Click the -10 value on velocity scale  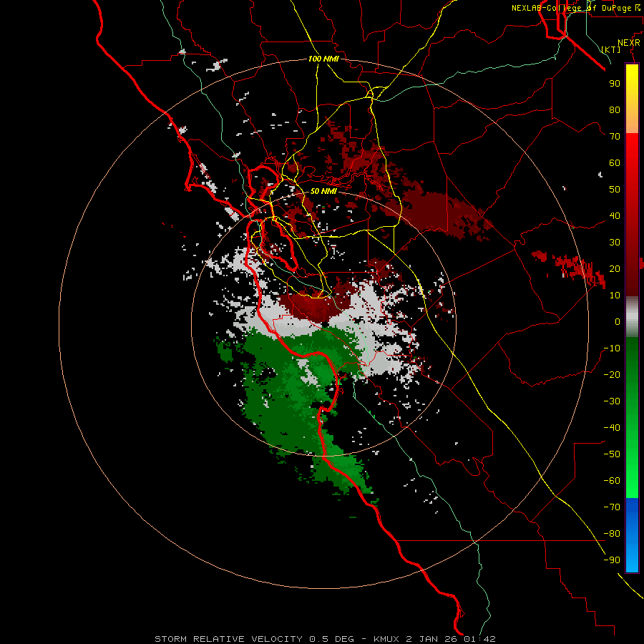612,348
